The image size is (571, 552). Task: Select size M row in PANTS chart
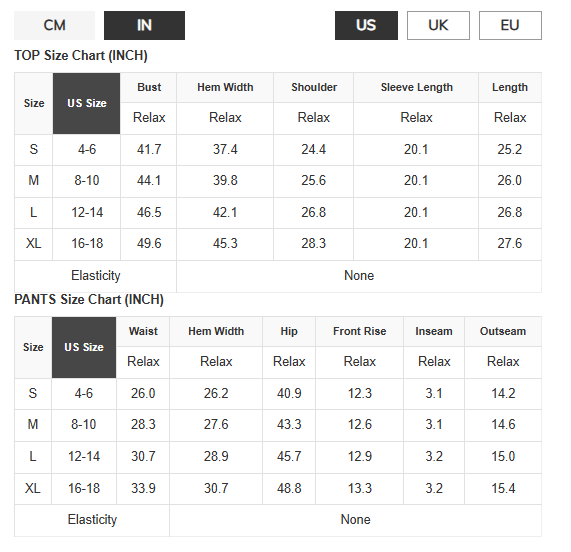tap(278, 425)
